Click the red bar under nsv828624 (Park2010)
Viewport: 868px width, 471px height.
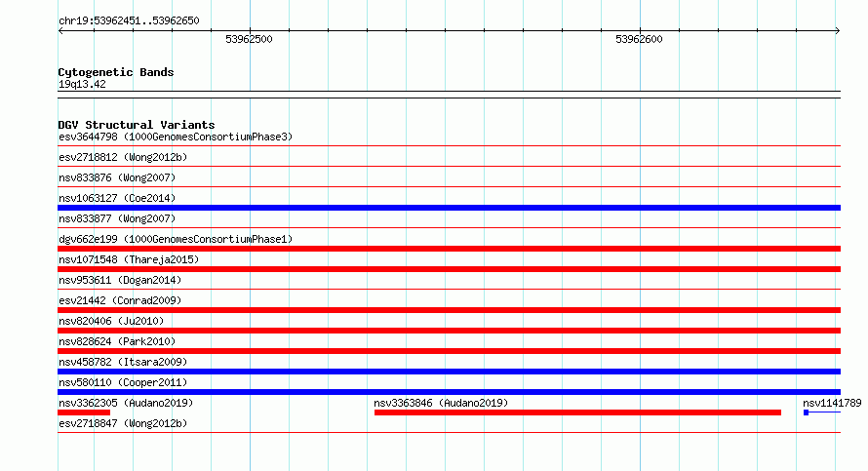(449, 351)
